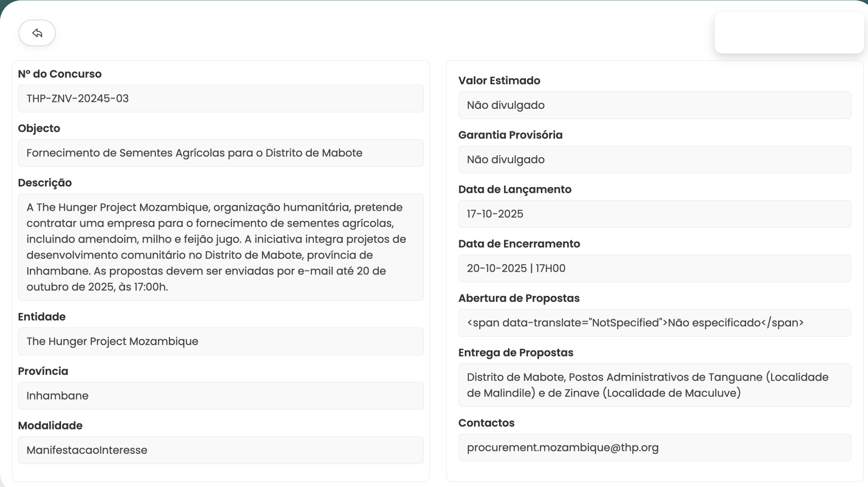
Task: Click the Valor Estimado label
Action: pyautogui.click(x=499, y=80)
